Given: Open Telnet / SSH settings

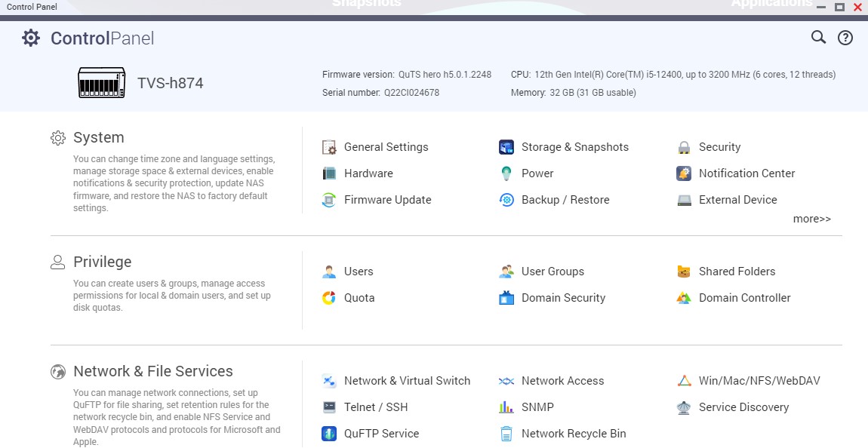Looking at the screenshot, I should pyautogui.click(x=375, y=407).
